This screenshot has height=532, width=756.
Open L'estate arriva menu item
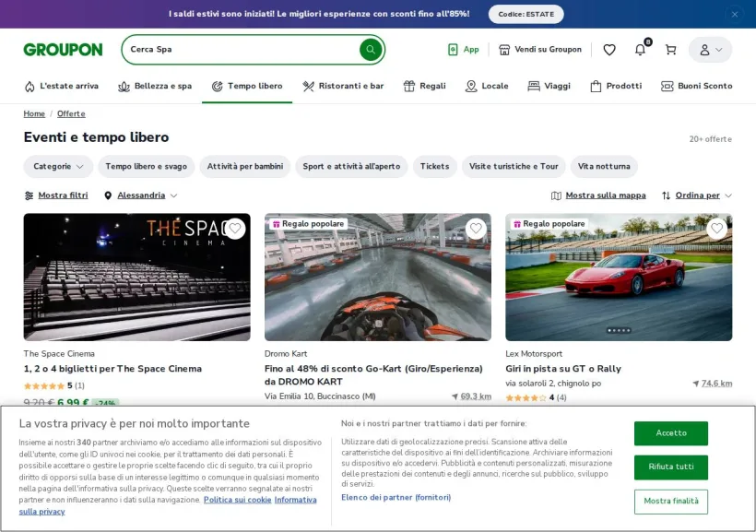61,86
